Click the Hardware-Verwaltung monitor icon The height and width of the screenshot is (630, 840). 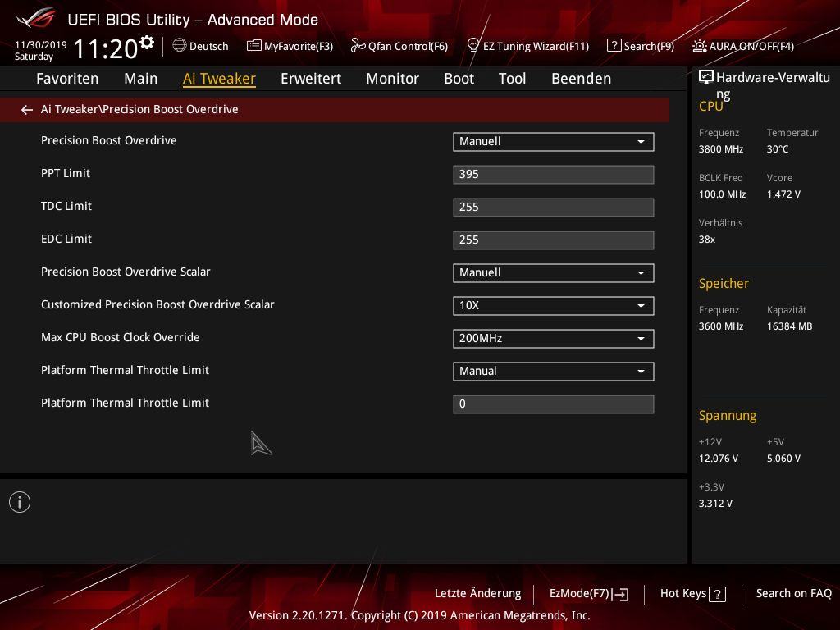point(706,78)
